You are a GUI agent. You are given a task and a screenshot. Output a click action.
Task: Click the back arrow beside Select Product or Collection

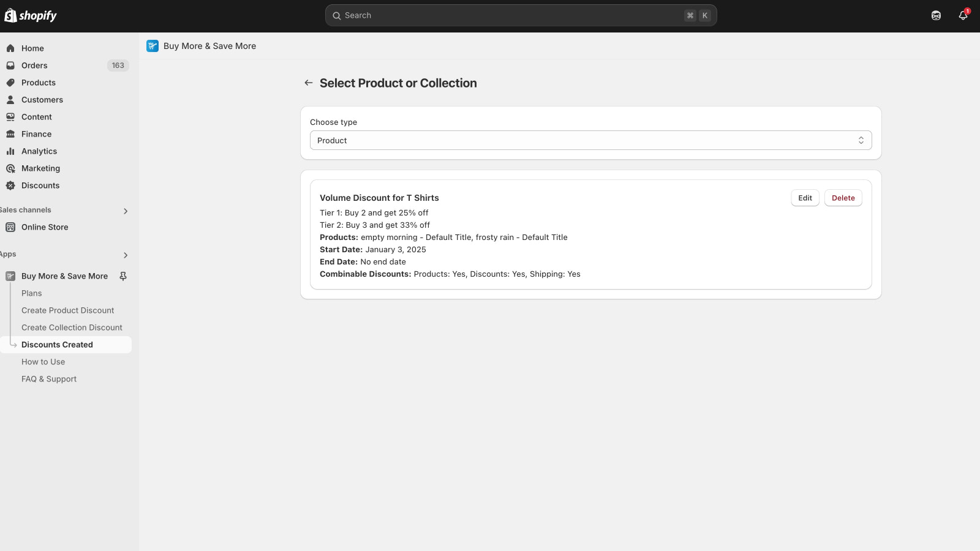[309, 83]
